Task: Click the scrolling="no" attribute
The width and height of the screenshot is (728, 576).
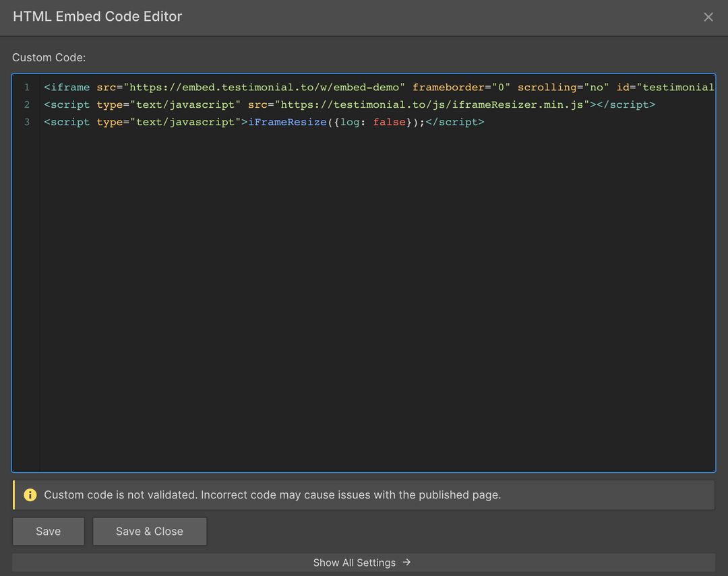Action: (563, 88)
